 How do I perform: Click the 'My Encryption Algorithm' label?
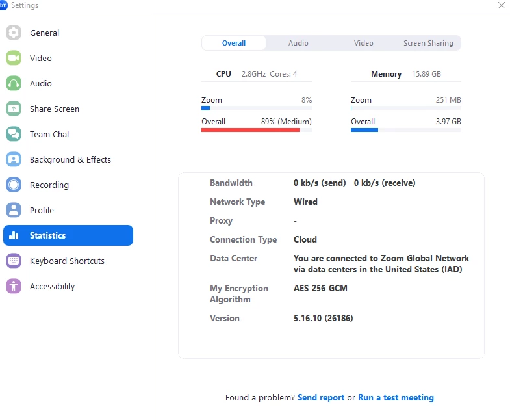coord(239,294)
